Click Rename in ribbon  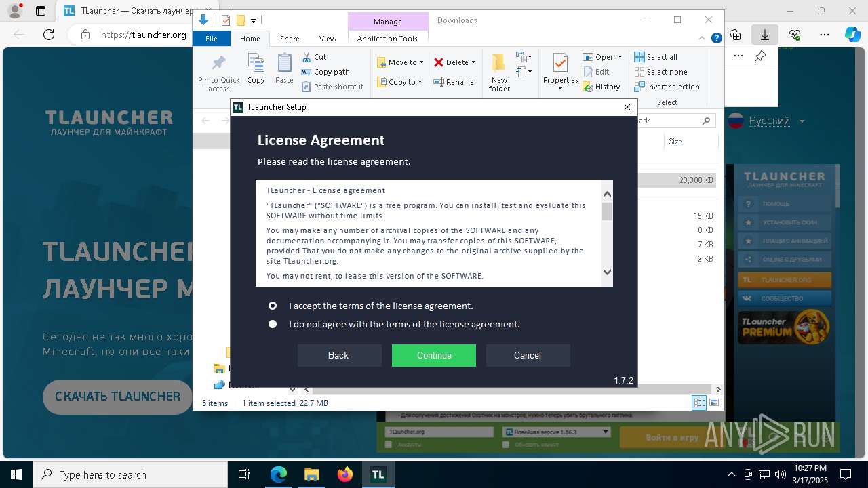pyautogui.click(x=454, y=82)
